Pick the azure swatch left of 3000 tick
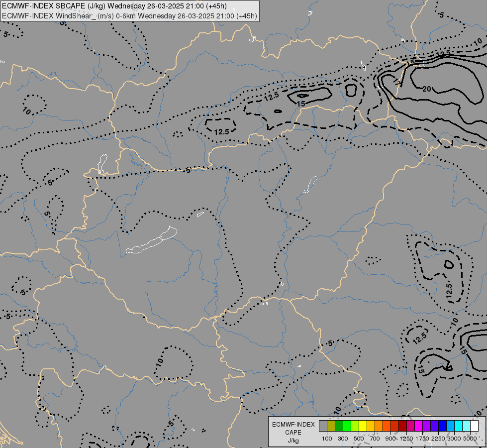The height and width of the screenshot is (448, 487). point(451,426)
